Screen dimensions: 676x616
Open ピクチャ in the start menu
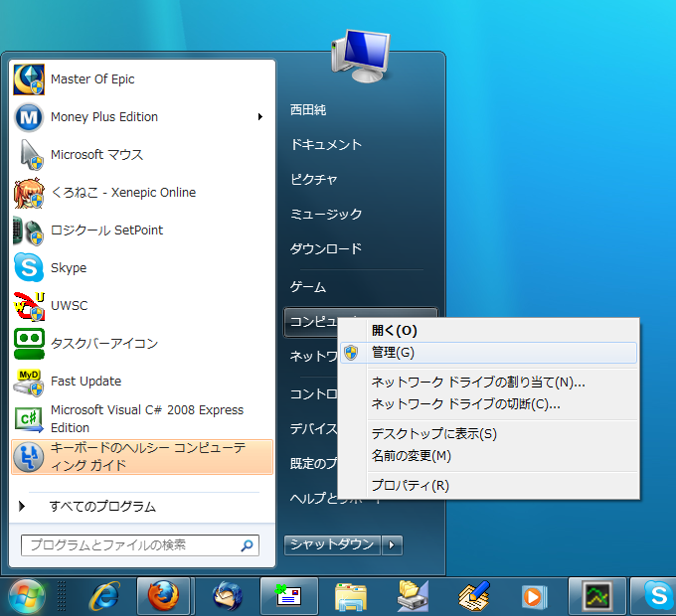313,179
